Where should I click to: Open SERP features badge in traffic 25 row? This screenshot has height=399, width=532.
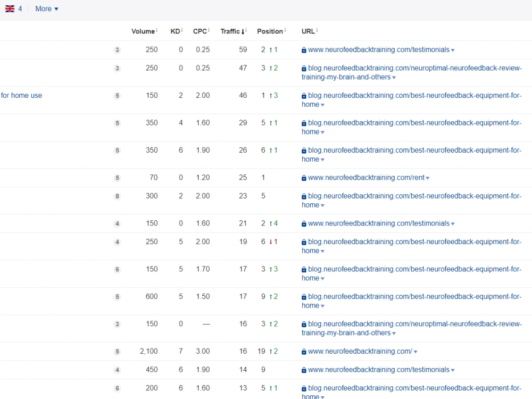117,178
